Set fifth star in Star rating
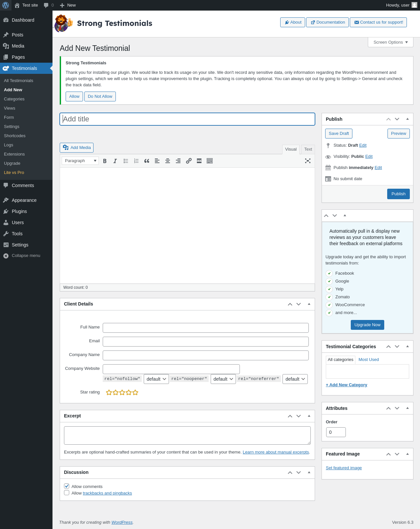This screenshot has height=529, width=420. click(x=135, y=392)
